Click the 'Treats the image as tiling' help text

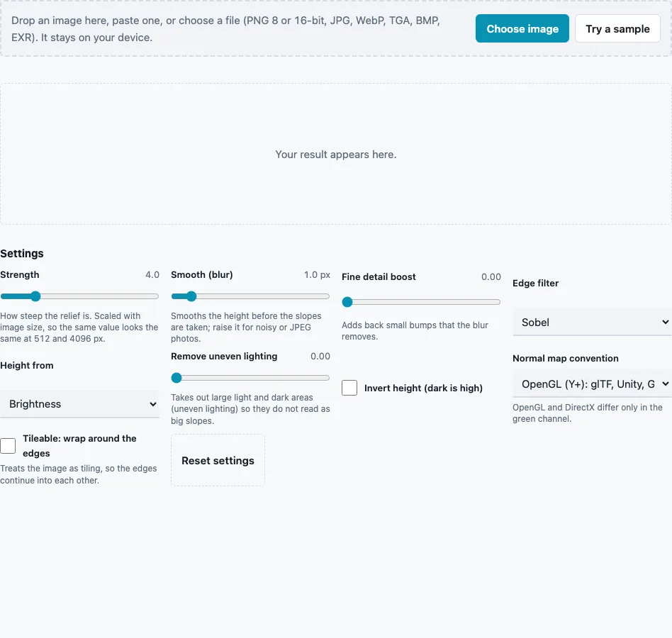79,474
